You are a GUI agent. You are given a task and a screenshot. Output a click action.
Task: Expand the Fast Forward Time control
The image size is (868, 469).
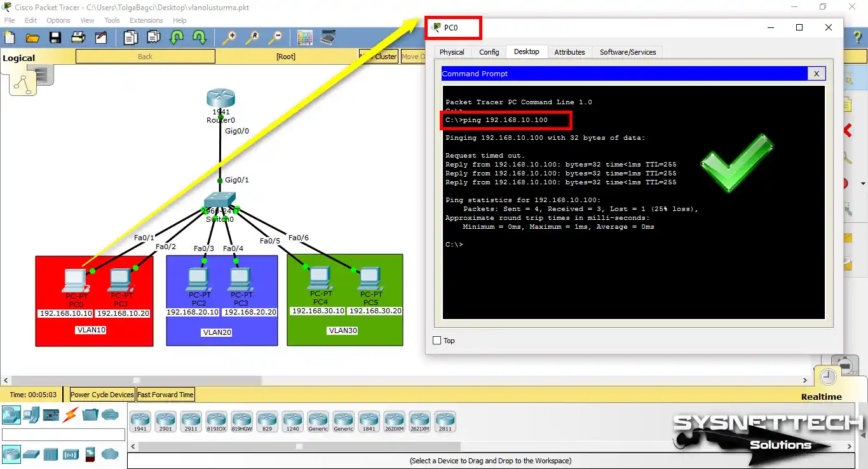pos(165,394)
